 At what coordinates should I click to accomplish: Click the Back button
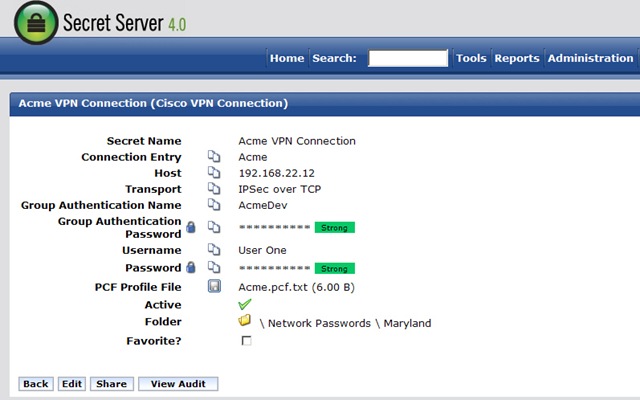(x=36, y=384)
